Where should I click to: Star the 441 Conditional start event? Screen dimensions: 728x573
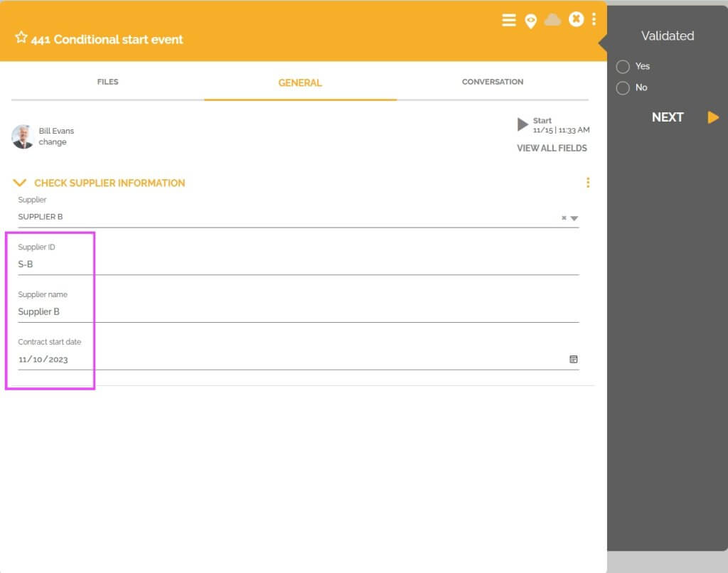(21, 38)
